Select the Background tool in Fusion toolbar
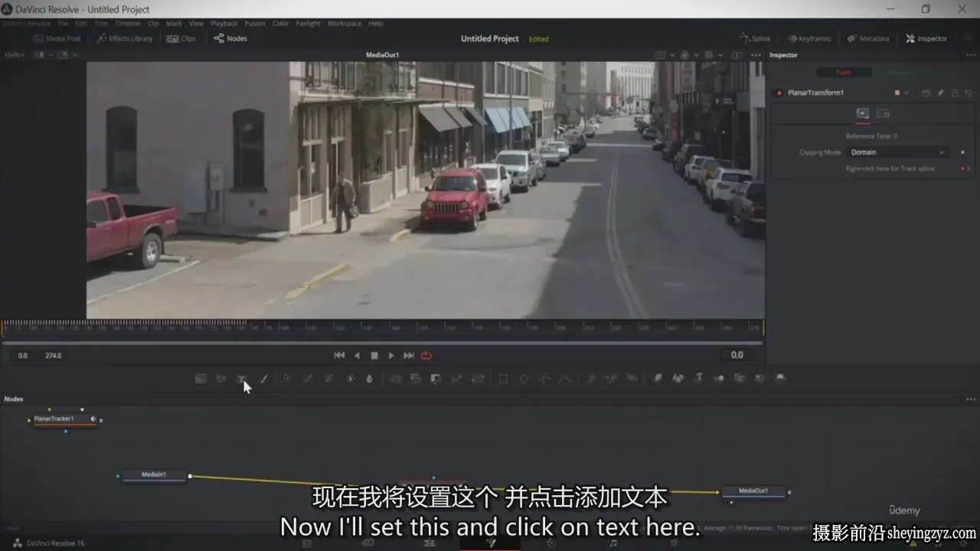 pos(201,379)
